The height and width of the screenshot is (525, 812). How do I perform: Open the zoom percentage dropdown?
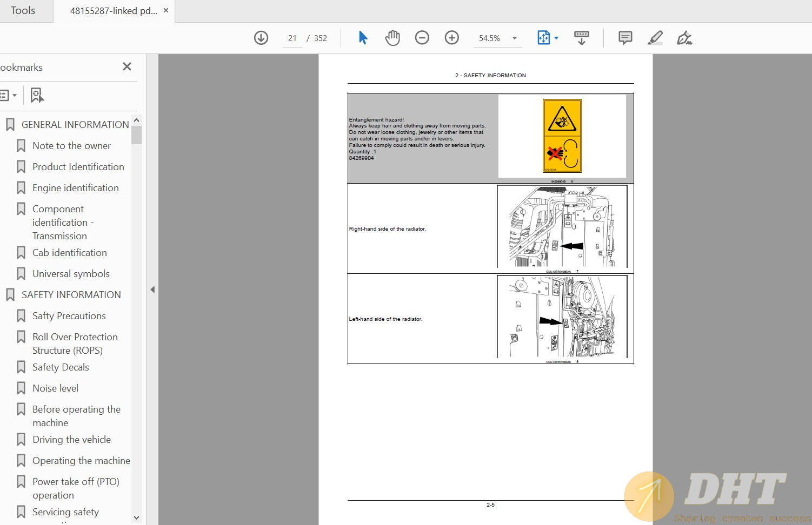coord(515,38)
